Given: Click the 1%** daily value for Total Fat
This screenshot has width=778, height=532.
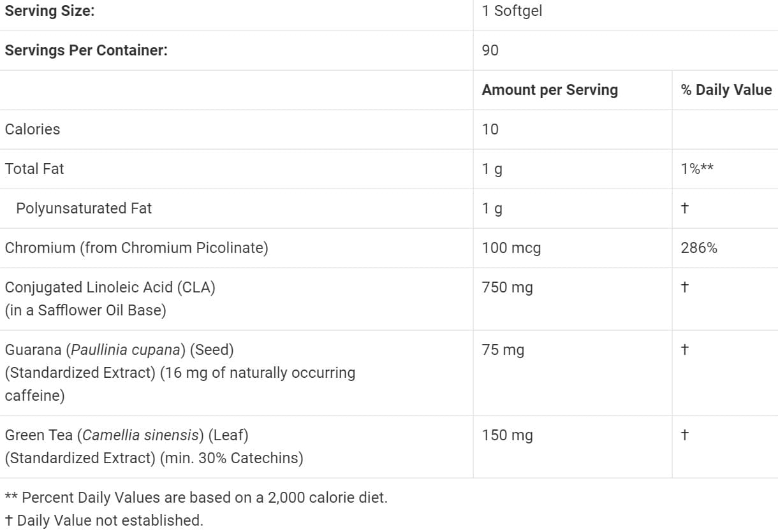Looking at the screenshot, I should (697, 169).
